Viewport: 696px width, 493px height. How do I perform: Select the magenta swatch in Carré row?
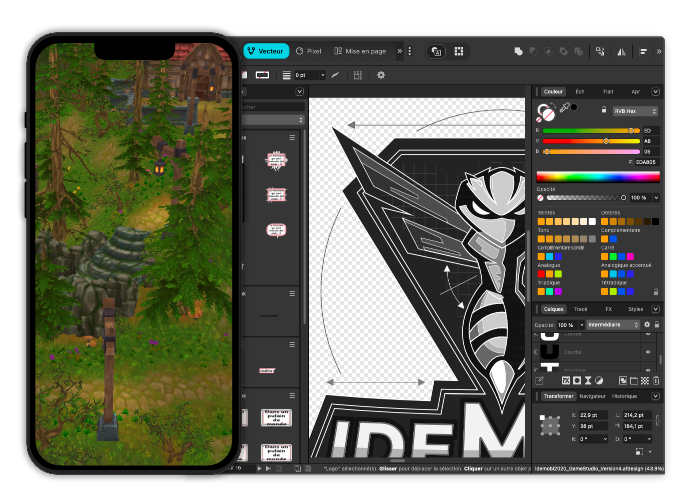[x=630, y=256]
